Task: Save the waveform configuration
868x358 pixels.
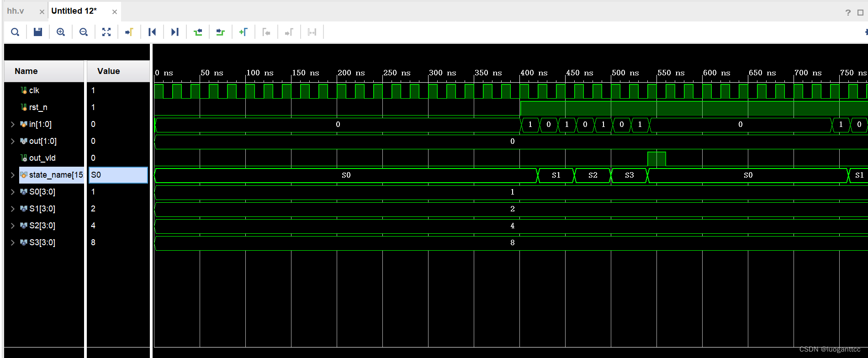Action: [x=38, y=32]
